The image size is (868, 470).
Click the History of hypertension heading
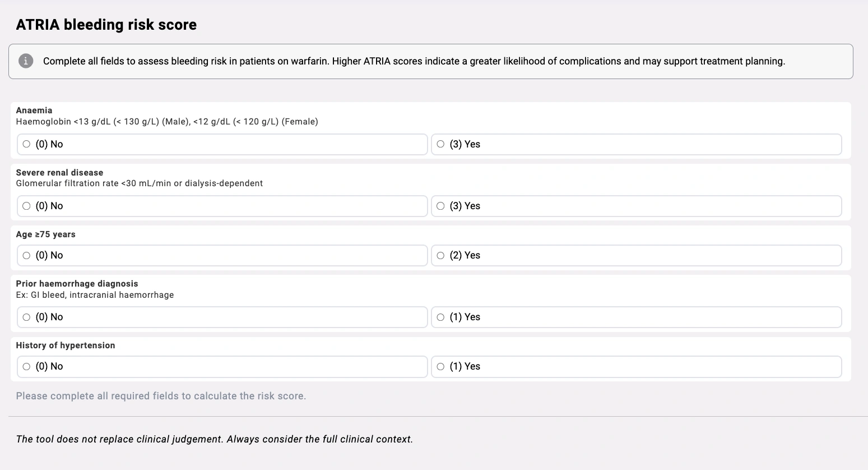(66, 345)
